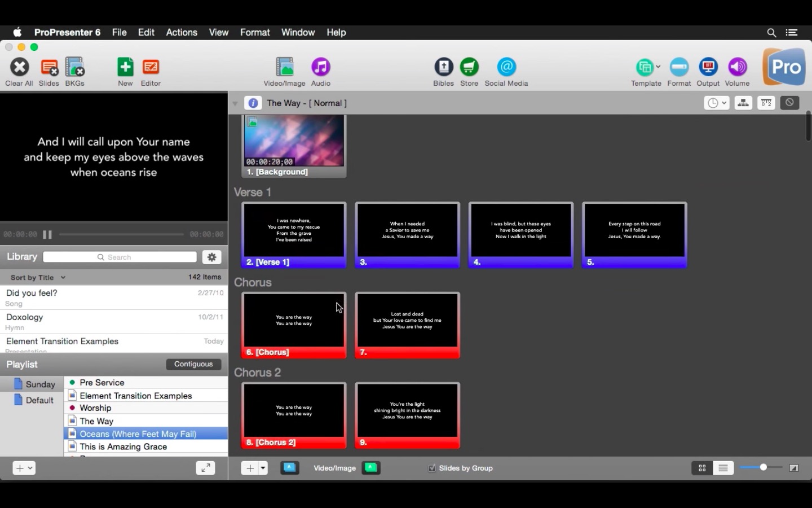Open the Volume control
The width and height of the screenshot is (812, 508).
click(x=738, y=67)
